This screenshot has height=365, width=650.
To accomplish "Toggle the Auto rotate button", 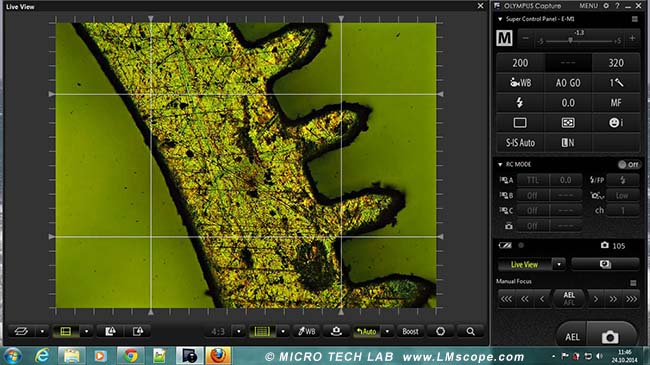I will [366, 331].
